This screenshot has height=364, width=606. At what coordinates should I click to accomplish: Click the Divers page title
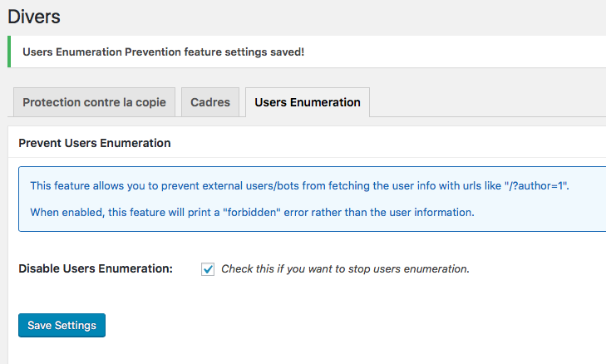34,17
